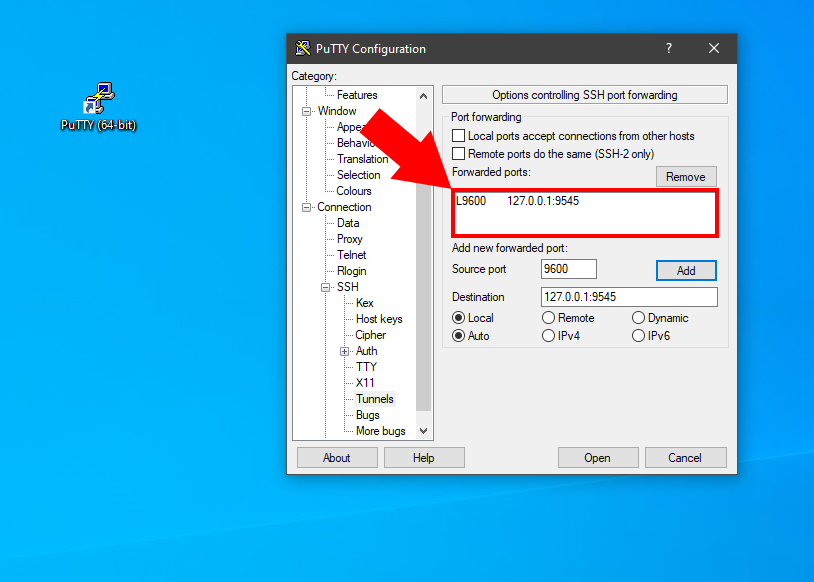Select the Auto address family radio button

[458, 336]
